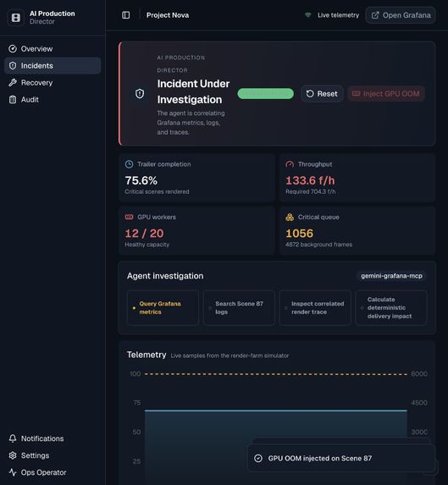Select Calculate deterministic delivery impact step
Viewport: 448px width, 485px height.
click(391, 308)
